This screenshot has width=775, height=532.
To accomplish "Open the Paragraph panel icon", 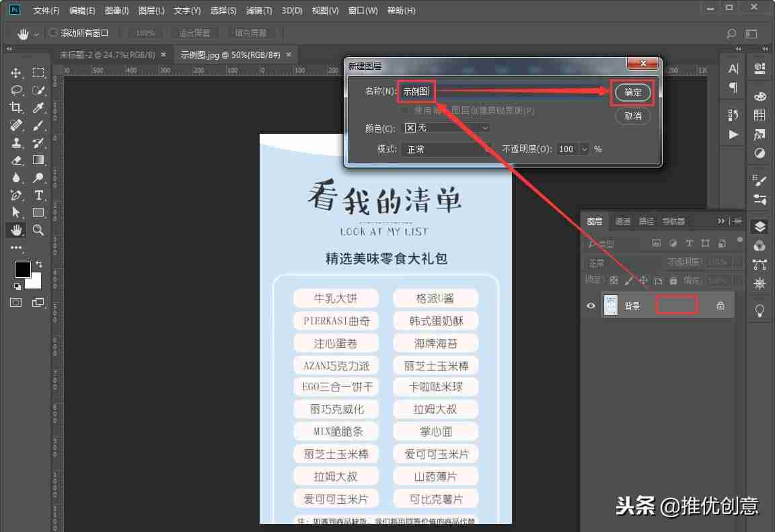I will (733, 88).
